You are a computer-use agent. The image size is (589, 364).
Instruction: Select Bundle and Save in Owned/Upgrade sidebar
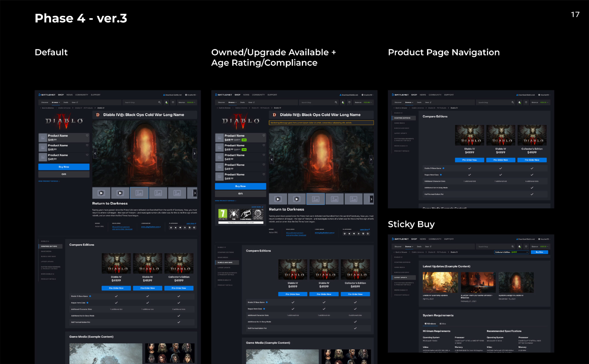(227, 262)
